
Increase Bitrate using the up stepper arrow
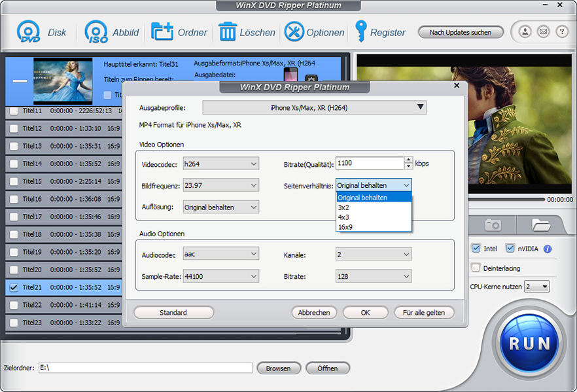(x=408, y=160)
